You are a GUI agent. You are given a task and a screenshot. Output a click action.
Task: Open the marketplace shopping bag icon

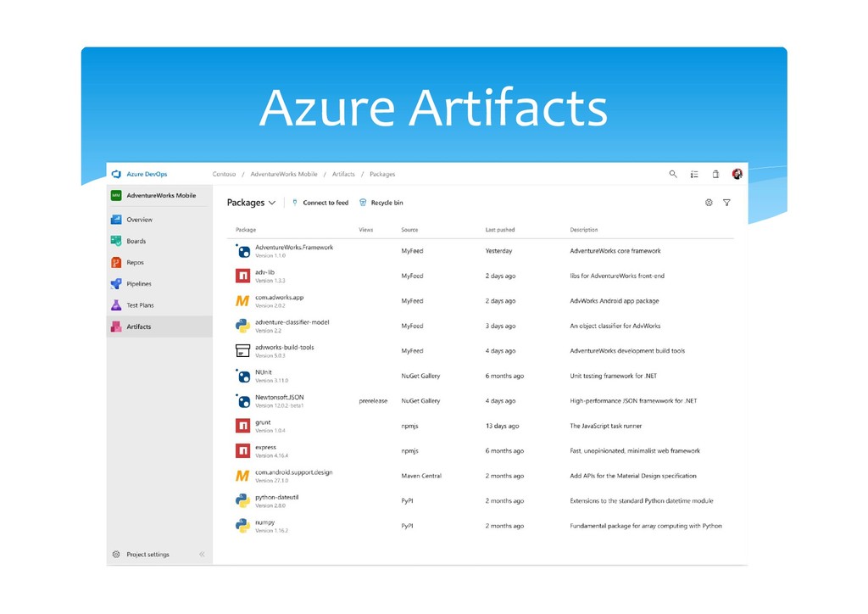click(x=715, y=174)
